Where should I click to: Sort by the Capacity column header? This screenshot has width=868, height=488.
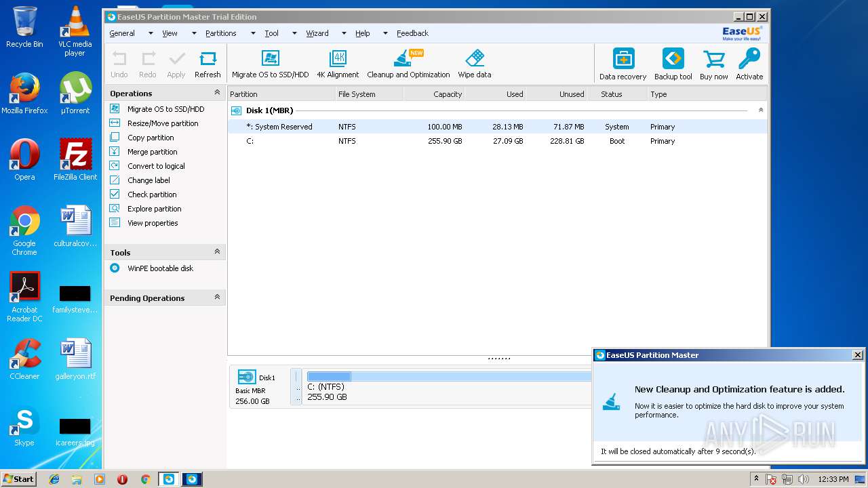[434, 94]
